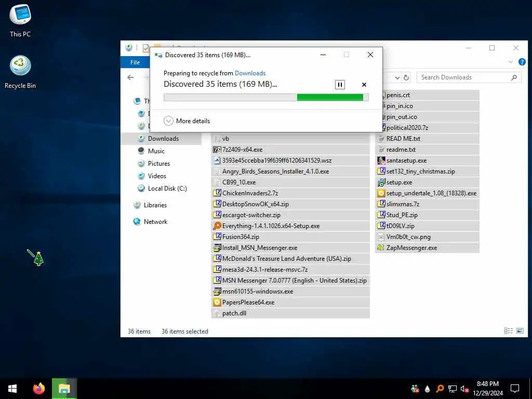532x399 pixels.
Task: Click the msn610155-windowsx.exe icon
Action: tap(217, 291)
